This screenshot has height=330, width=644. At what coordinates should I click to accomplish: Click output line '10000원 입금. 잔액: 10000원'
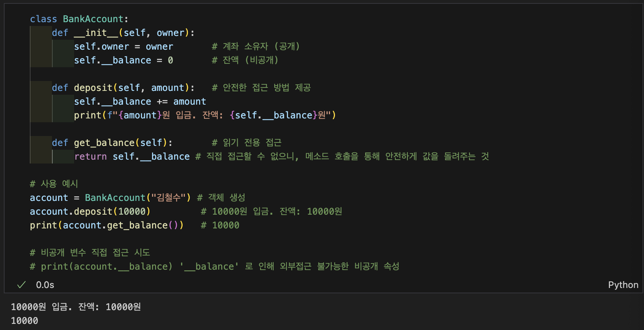[x=76, y=307]
